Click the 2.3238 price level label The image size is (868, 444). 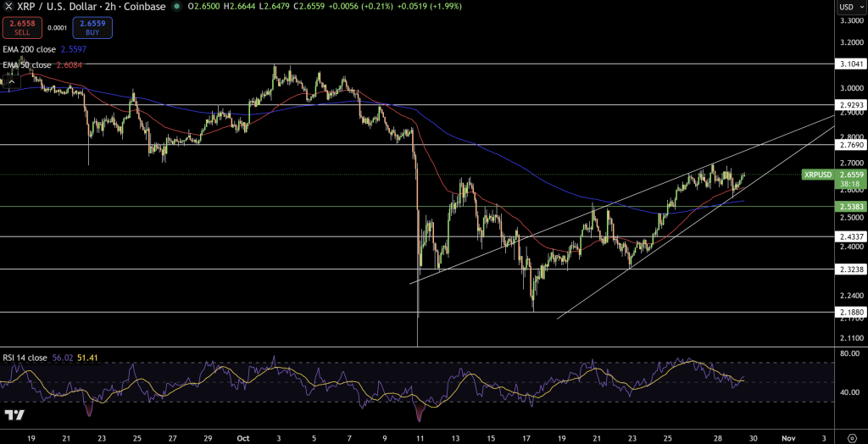point(851,269)
